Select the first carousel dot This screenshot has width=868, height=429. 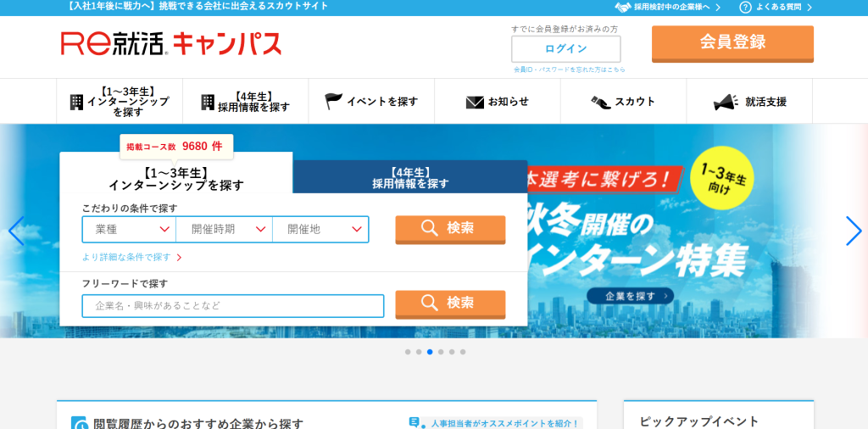pos(408,352)
